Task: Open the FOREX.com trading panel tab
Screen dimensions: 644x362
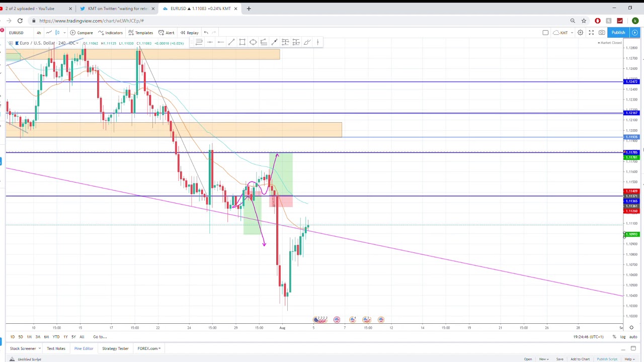Action: pos(149,348)
